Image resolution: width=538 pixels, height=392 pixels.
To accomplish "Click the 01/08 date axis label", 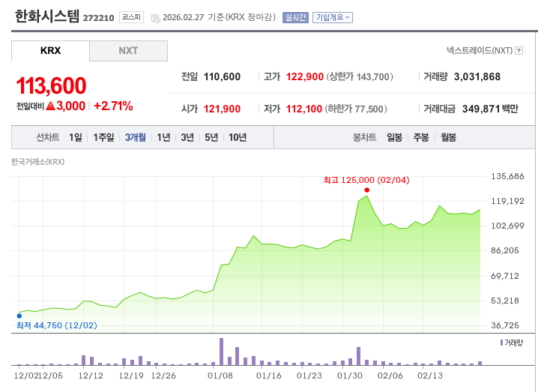I will [220, 376].
